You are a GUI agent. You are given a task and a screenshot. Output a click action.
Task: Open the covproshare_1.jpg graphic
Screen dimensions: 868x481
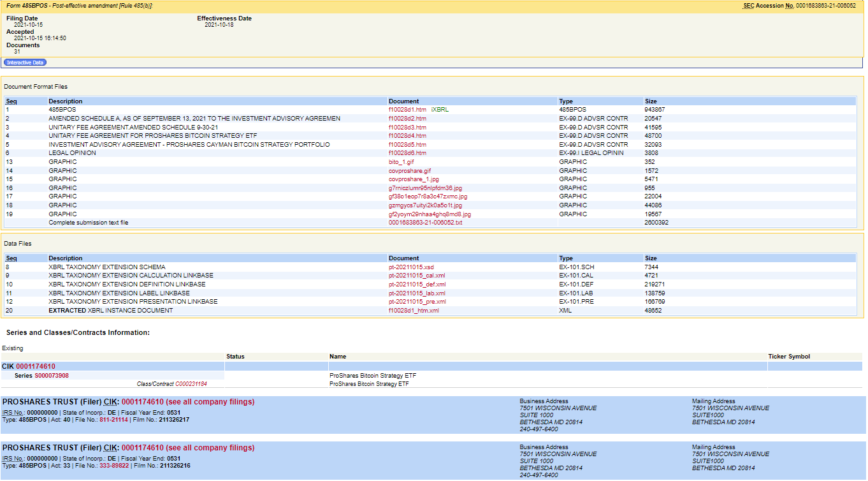tap(414, 179)
